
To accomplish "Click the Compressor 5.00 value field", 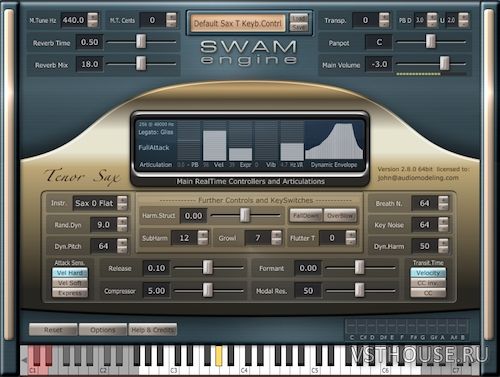I will tap(156, 291).
